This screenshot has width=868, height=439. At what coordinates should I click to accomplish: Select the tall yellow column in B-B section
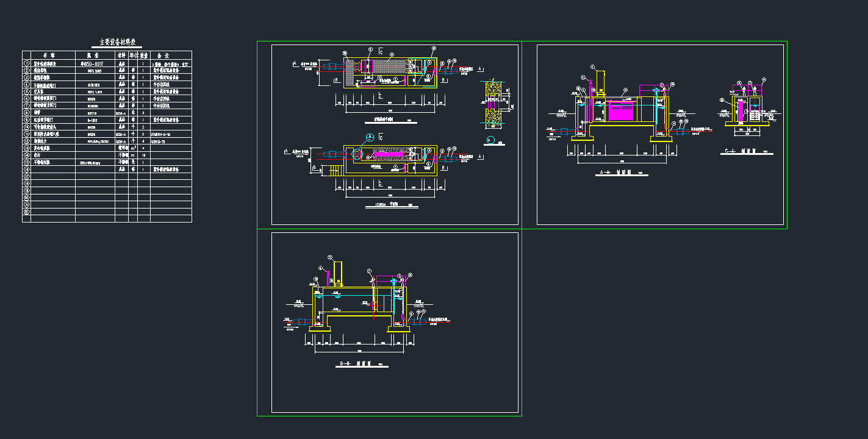pyautogui.click(x=337, y=273)
